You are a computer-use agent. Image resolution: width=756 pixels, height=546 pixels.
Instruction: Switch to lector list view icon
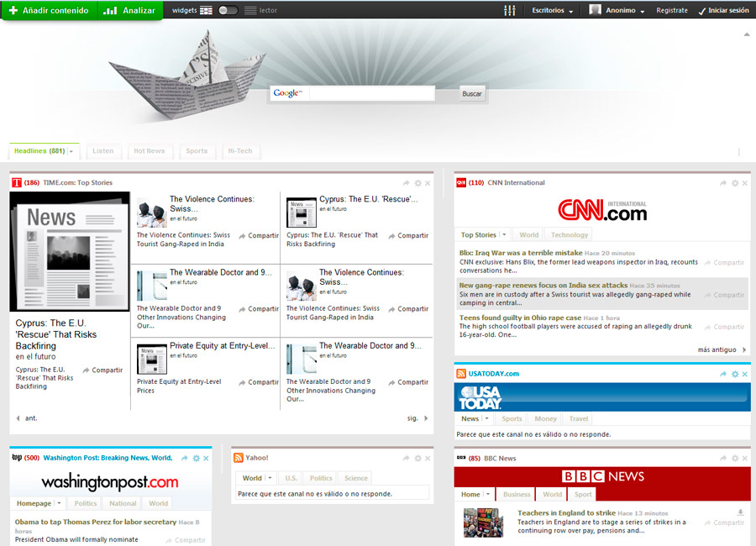[250, 11]
